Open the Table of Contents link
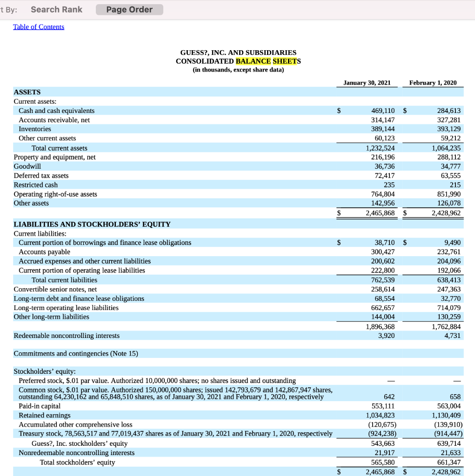This screenshot has width=475, height=476. [x=39, y=26]
